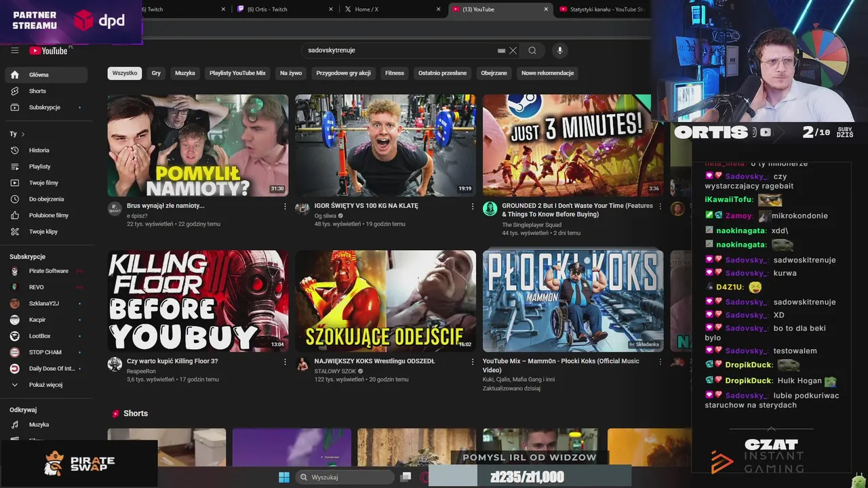Screen dimensions: 868x488
Task: Select the Wszystko filter chip
Action: click(x=125, y=73)
